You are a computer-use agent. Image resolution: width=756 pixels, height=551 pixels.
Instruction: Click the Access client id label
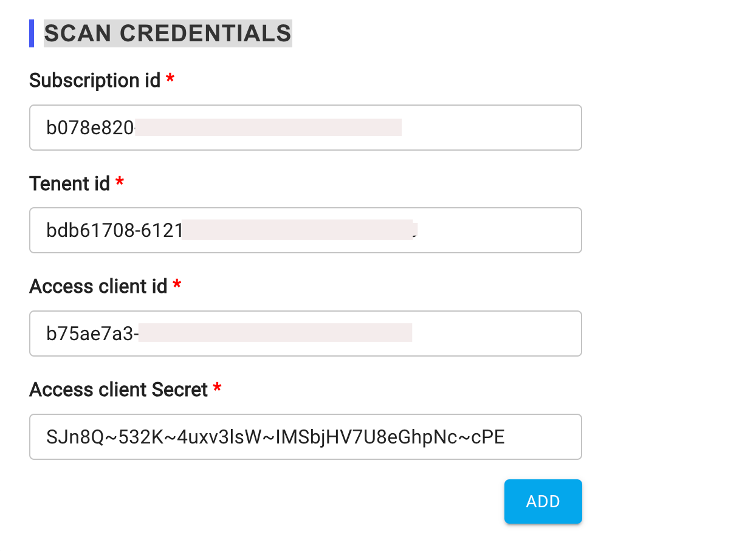tap(98, 286)
